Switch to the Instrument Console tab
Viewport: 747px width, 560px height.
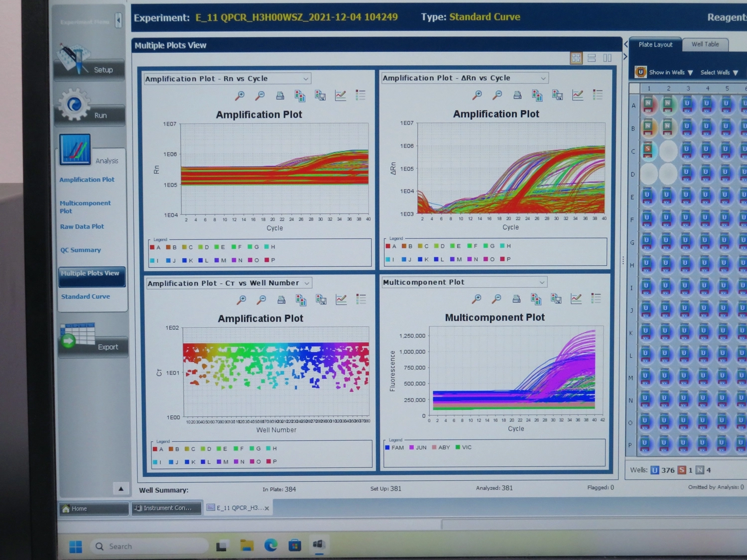[167, 508]
